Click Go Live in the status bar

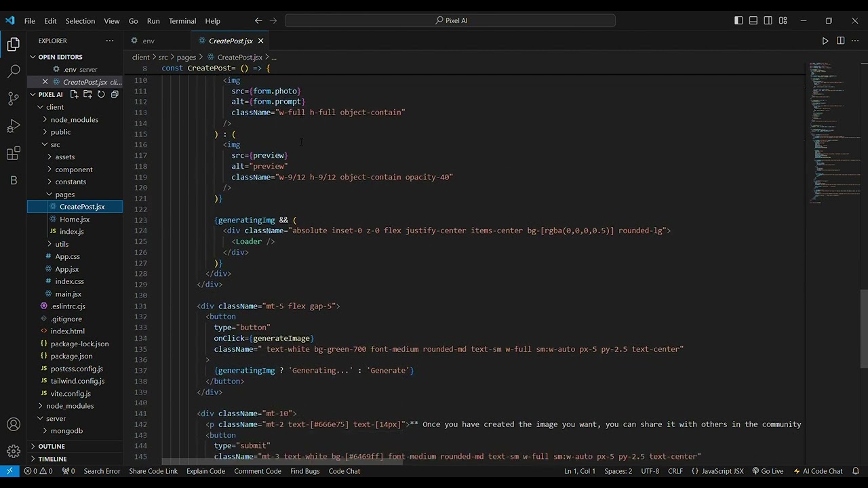[767, 471]
